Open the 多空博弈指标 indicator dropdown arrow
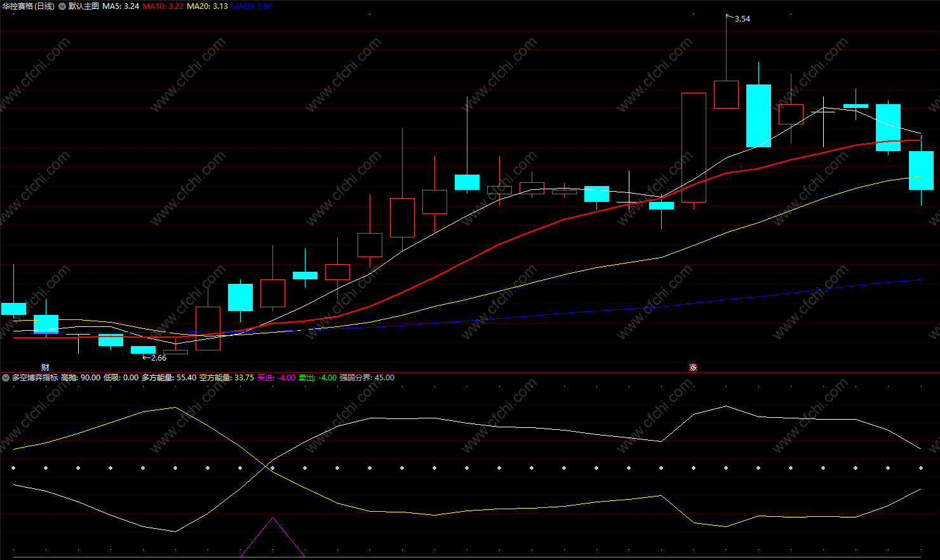 coord(6,378)
